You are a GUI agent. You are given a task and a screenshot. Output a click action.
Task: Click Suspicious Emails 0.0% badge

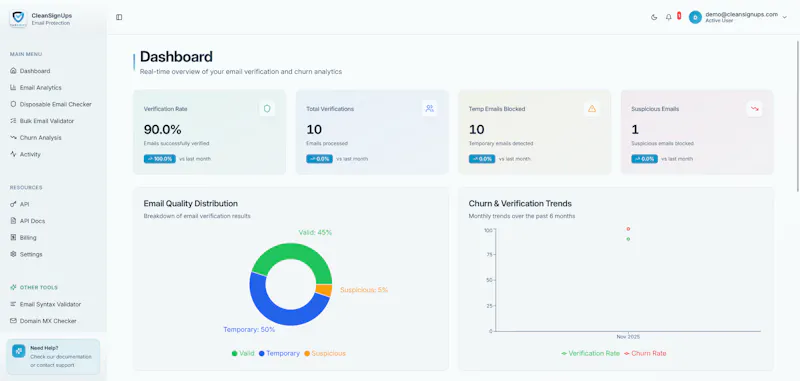coord(644,159)
